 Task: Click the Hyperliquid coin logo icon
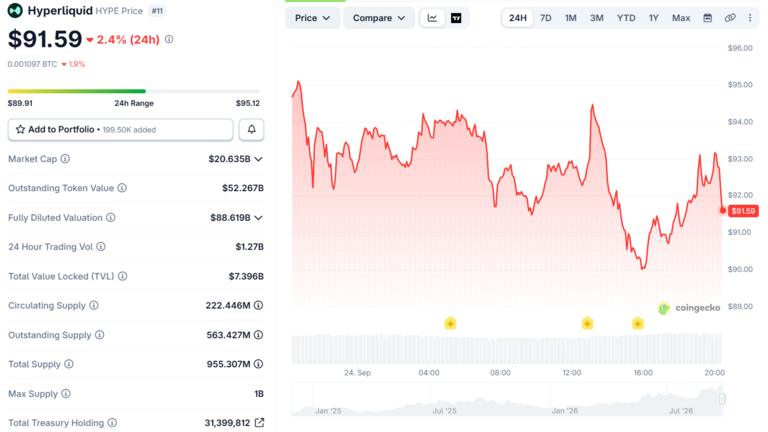tap(15, 10)
